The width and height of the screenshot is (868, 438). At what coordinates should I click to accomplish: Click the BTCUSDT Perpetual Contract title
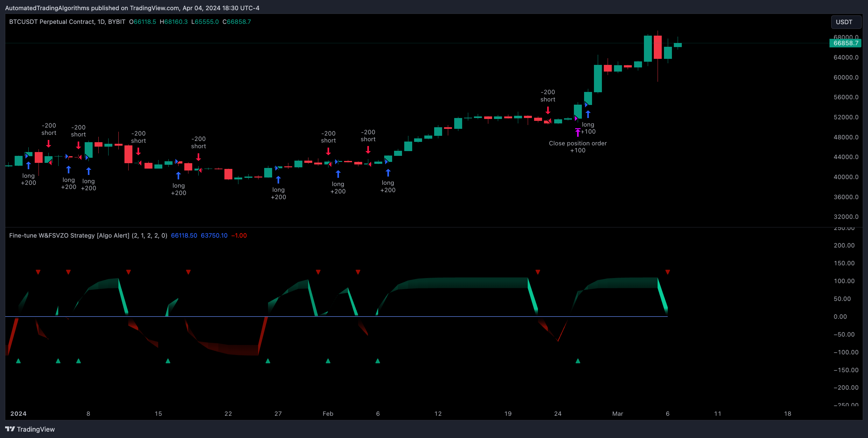coord(67,22)
